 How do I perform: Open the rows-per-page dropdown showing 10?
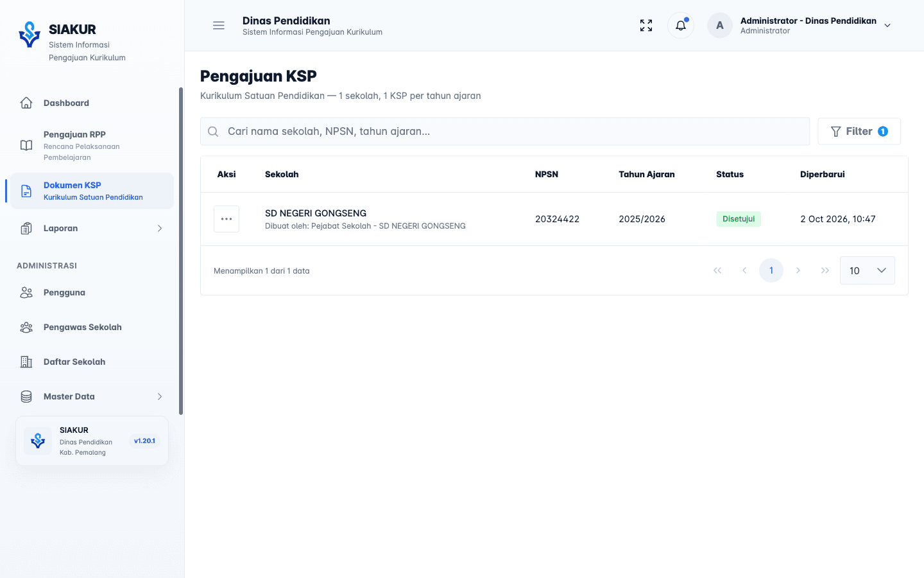(868, 270)
